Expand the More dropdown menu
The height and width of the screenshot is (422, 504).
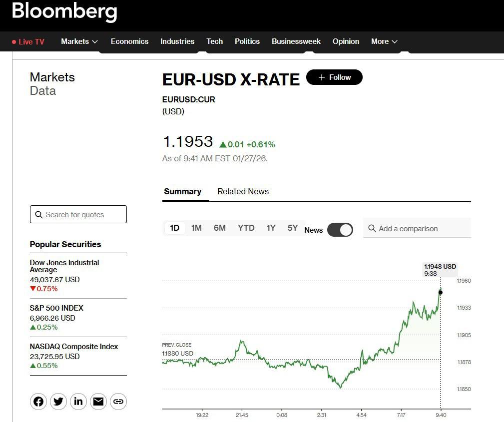[x=384, y=41]
